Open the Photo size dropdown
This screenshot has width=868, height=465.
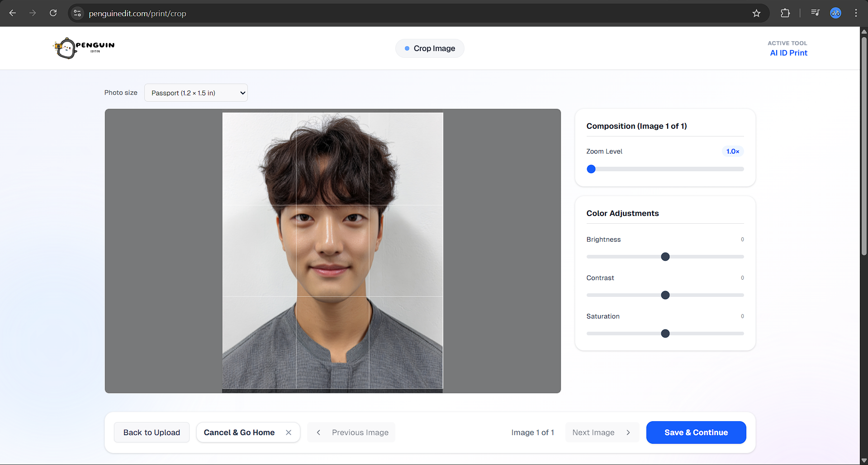196,93
